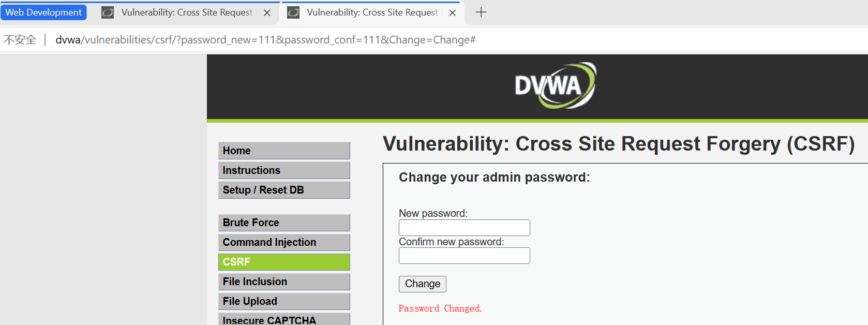Click the URL address bar
Viewport: 868px width, 325px height.
265,40
